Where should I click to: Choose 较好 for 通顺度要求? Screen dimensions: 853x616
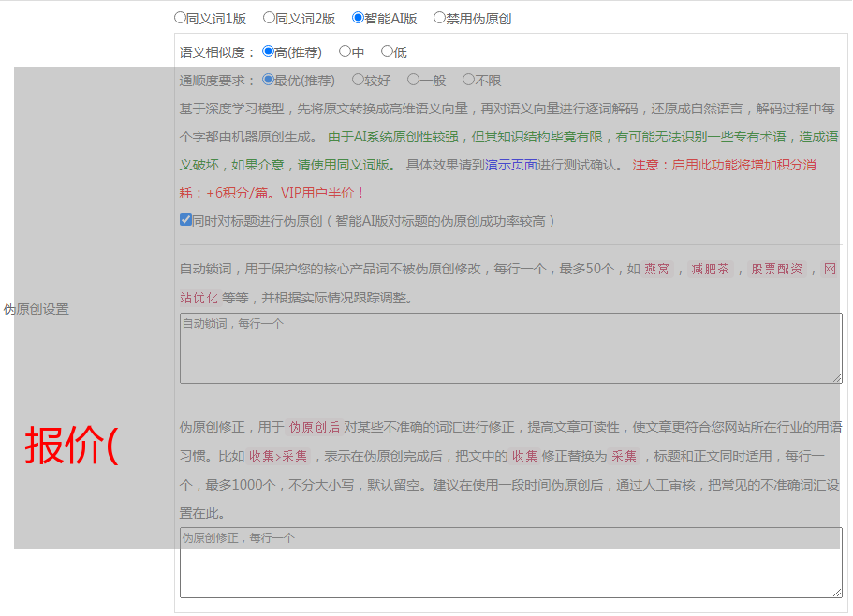[358, 81]
